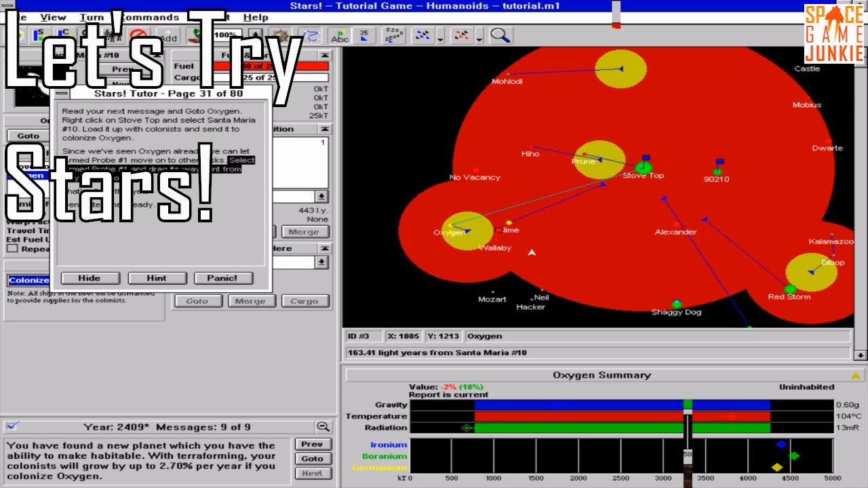Click the blue Gravity range bar
Image resolution: width=868 pixels, height=488 pixels.
point(623,405)
